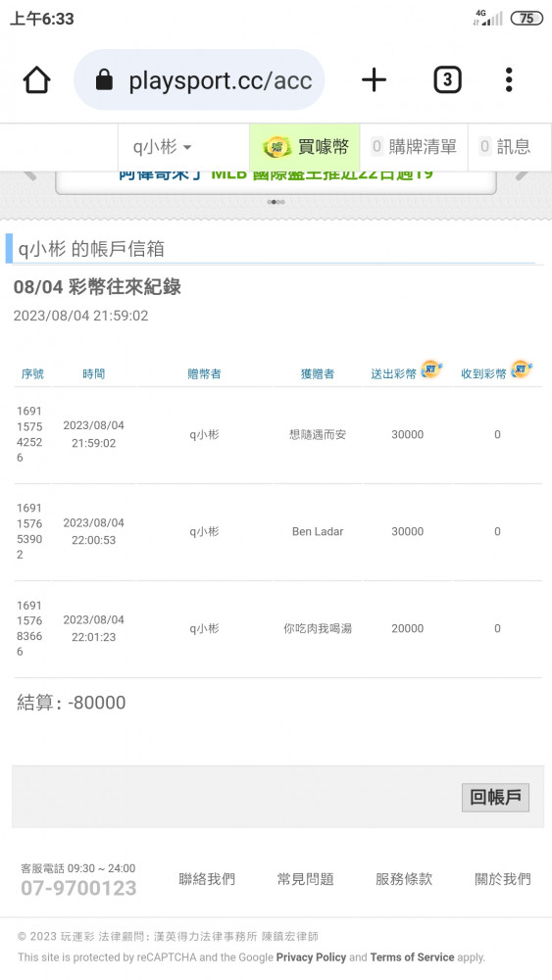Open the 常見問題 link
Screen dimensions: 552x980
click(305, 879)
